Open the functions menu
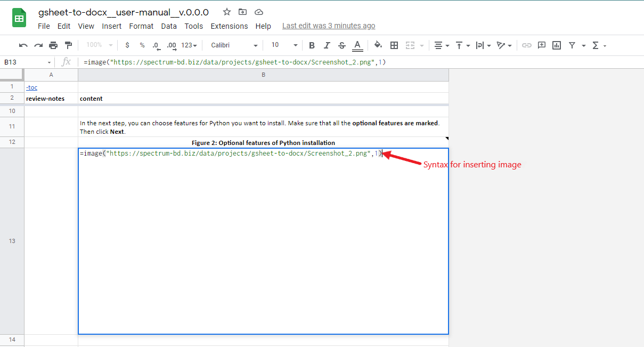 point(599,45)
